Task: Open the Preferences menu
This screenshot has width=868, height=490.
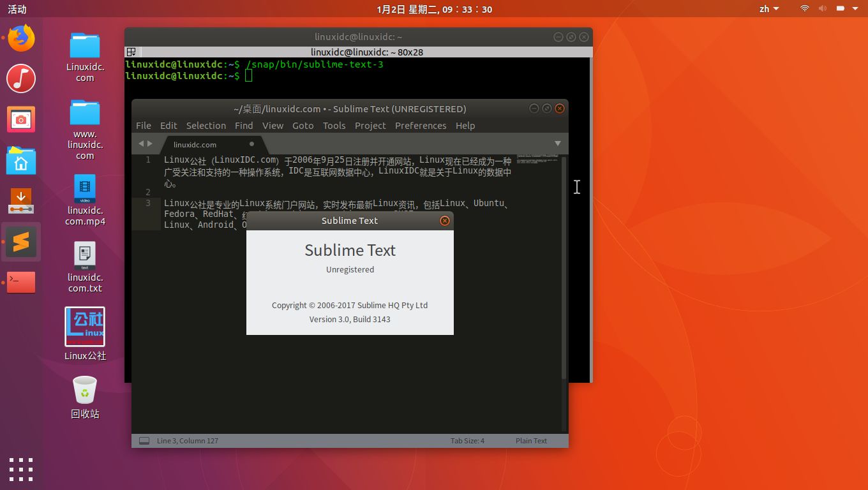Action: pos(421,126)
